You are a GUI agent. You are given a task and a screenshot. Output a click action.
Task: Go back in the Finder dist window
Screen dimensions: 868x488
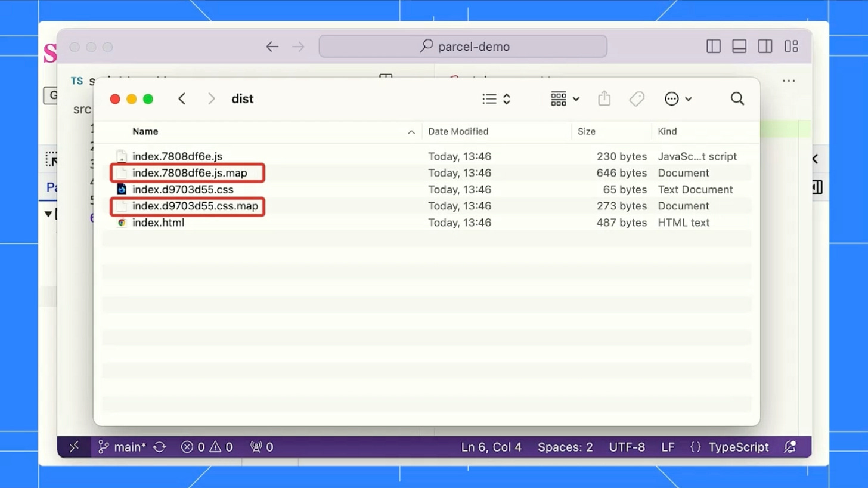click(x=182, y=99)
